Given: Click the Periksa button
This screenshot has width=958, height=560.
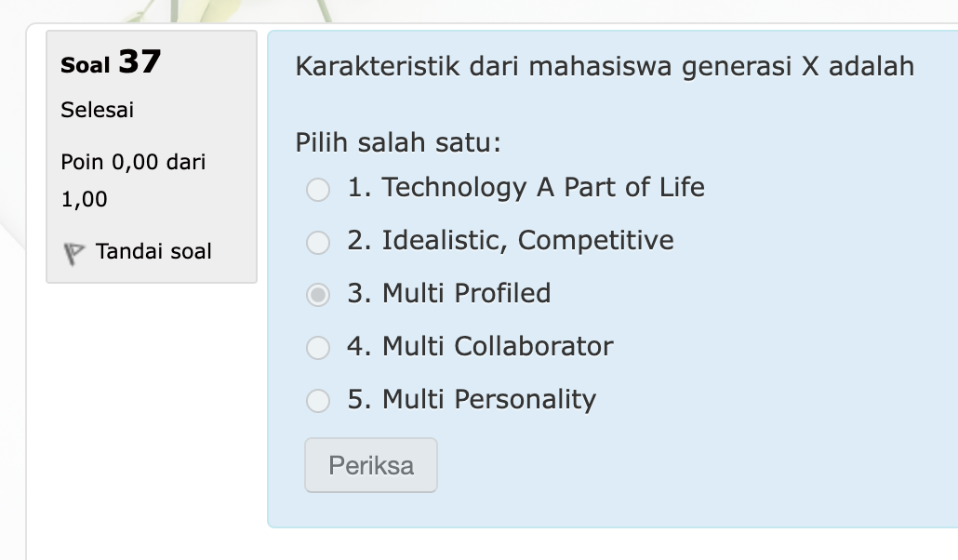Looking at the screenshot, I should pos(371,465).
